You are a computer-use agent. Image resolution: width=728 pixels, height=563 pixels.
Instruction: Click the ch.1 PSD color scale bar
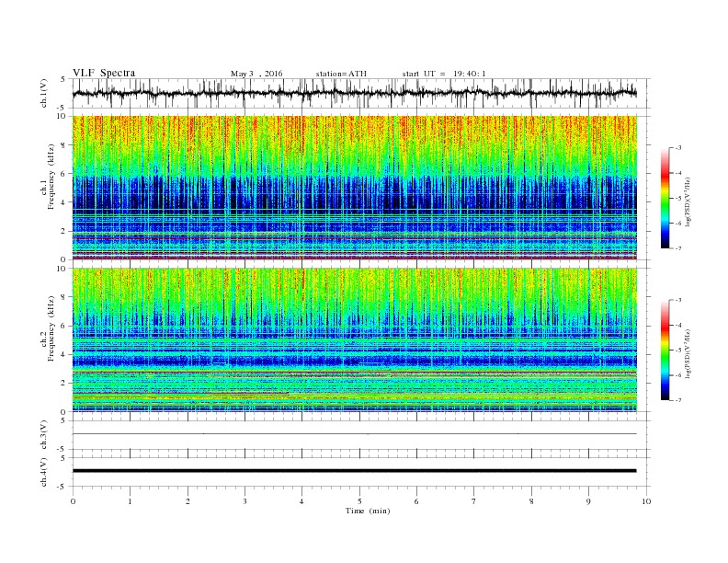[x=665, y=199]
